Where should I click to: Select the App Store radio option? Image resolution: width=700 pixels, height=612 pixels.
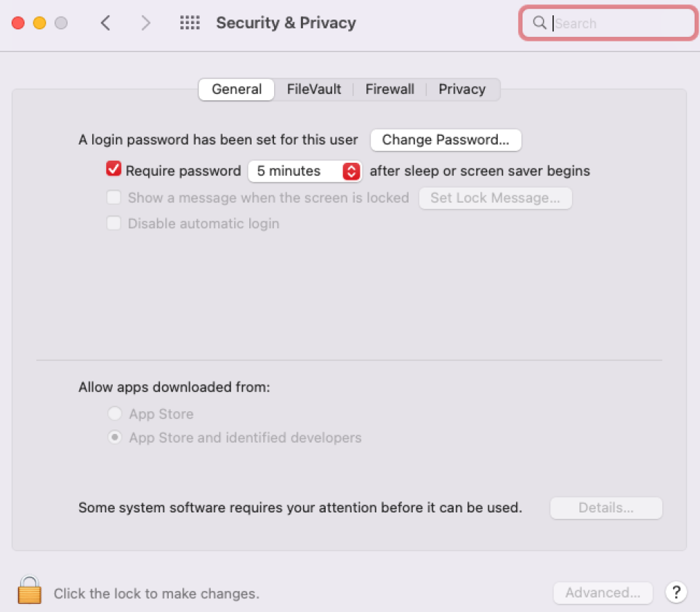[x=114, y=414]
